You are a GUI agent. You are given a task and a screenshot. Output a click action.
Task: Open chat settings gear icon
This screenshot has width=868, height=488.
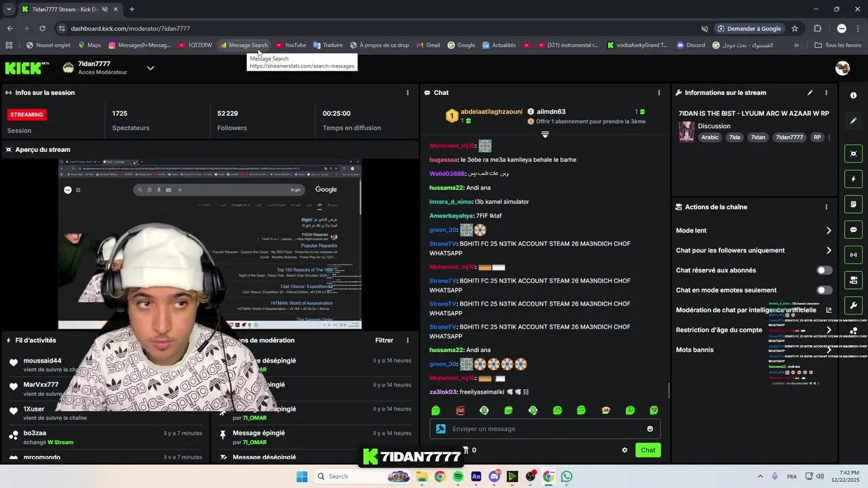(x=625, y=450)
